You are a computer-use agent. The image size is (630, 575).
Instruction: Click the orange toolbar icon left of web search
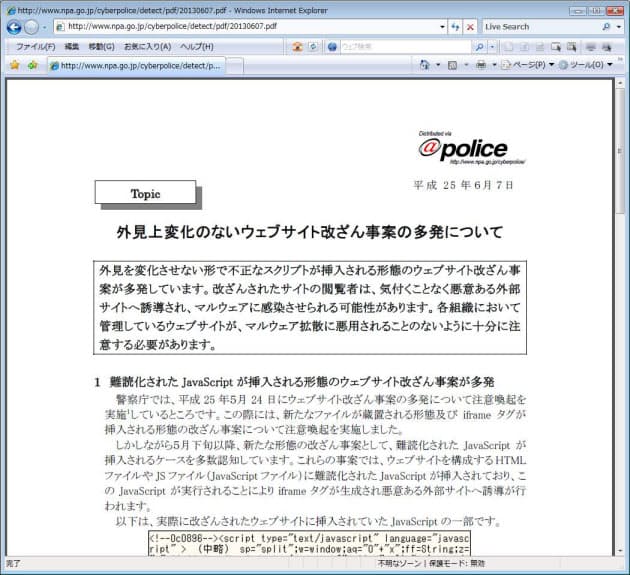point(297,47)
